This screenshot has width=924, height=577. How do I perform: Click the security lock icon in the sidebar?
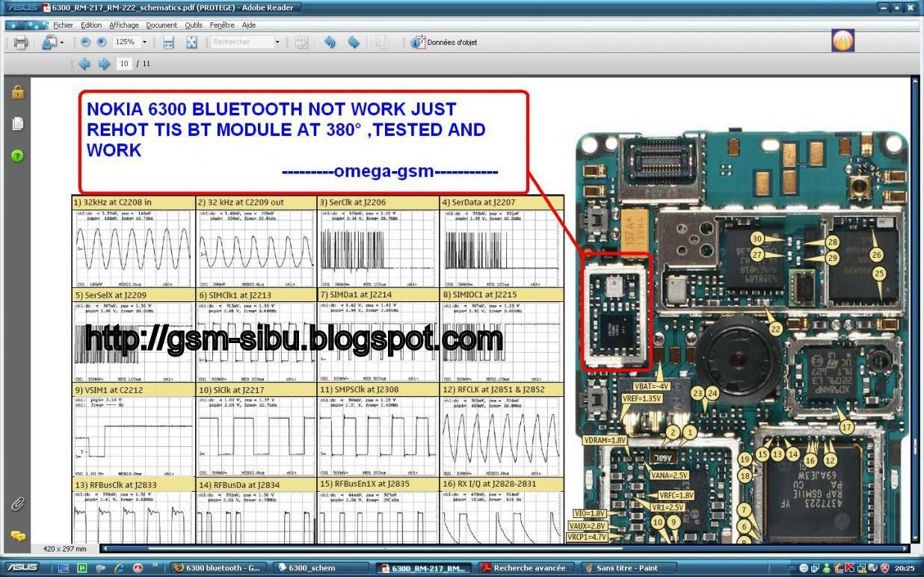pos(16,93)
